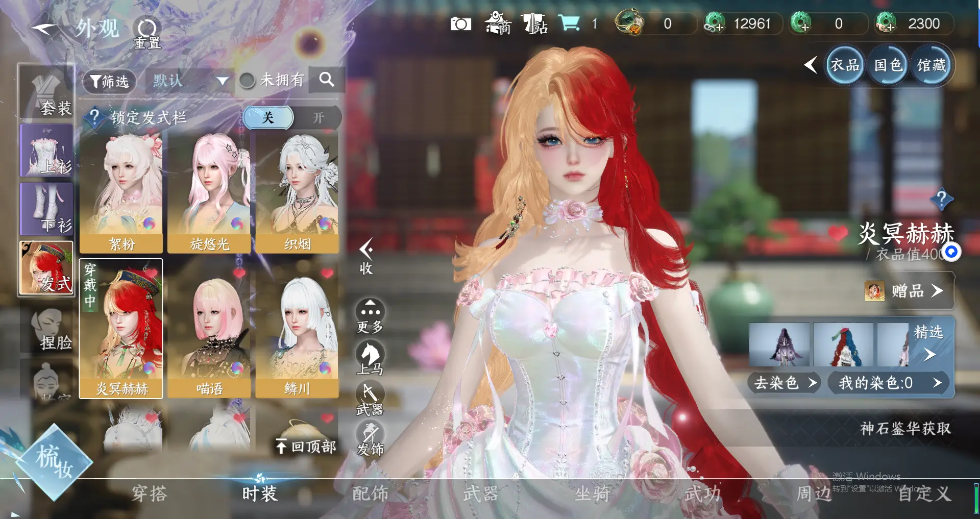Screen dimensions: 980x519
Task: Switch to the 坐骑 bottom tab
Action: [592, 493]
